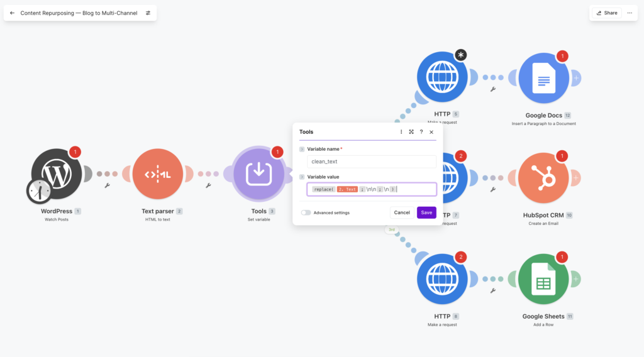
Task: Click 'Insert a Paragraph to a Document' text
Action: 543,124
